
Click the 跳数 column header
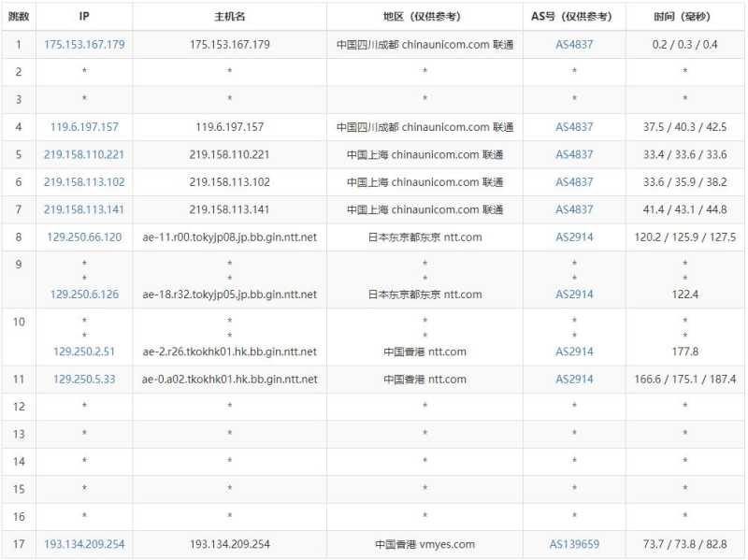[19, 16]
